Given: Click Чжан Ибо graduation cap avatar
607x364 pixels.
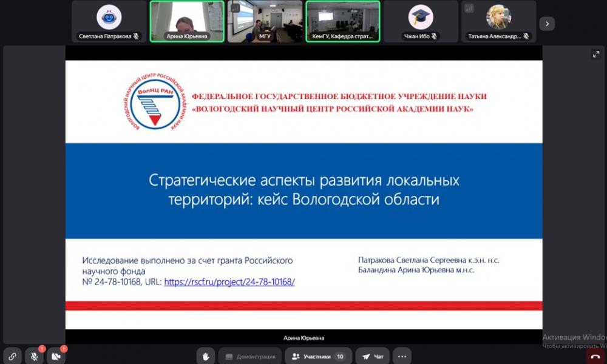Looking at the screenshot, I should click(421, 16).
